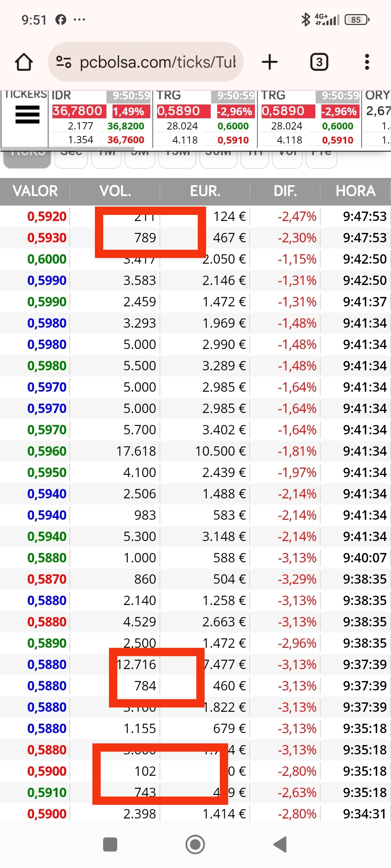Select volume cell 1.155
Image resolution: width=391 pixels, height=868 pixels.
pos(140,728)
